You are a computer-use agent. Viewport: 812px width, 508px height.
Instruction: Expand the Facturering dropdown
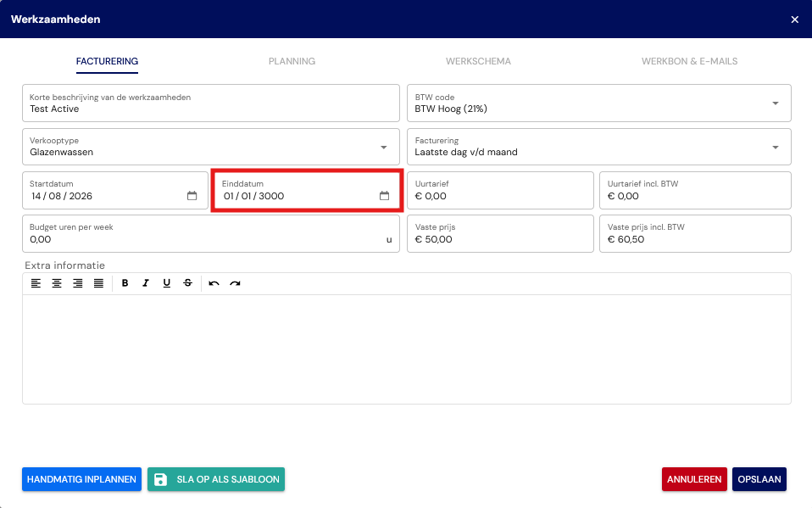click(x=776, y=148)
